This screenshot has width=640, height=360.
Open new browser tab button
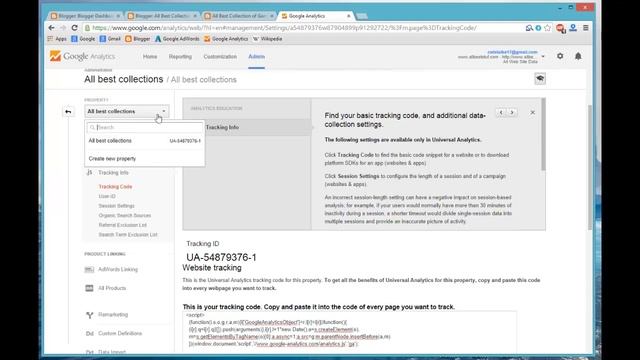point(362,16)
